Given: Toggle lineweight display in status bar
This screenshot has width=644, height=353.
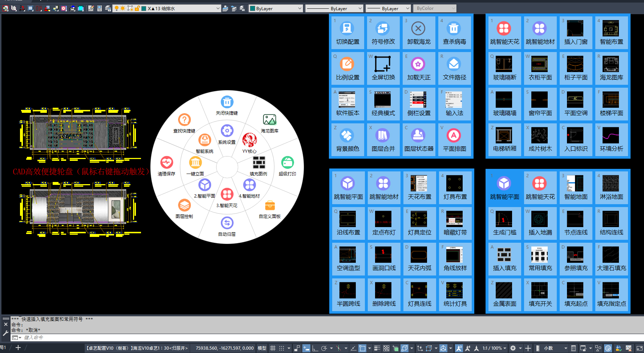Looking at the screenshot, I should 377,348.
